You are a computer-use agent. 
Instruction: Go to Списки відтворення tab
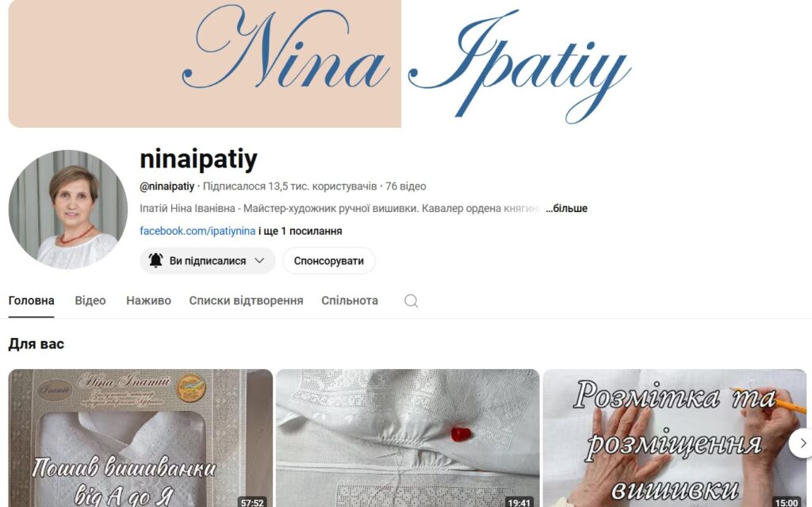tap(246, 301)
